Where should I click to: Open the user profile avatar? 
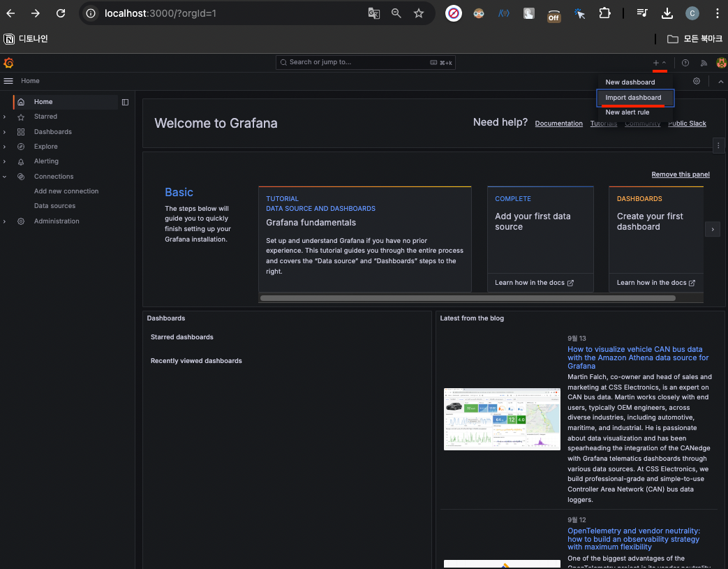(722, 63)
